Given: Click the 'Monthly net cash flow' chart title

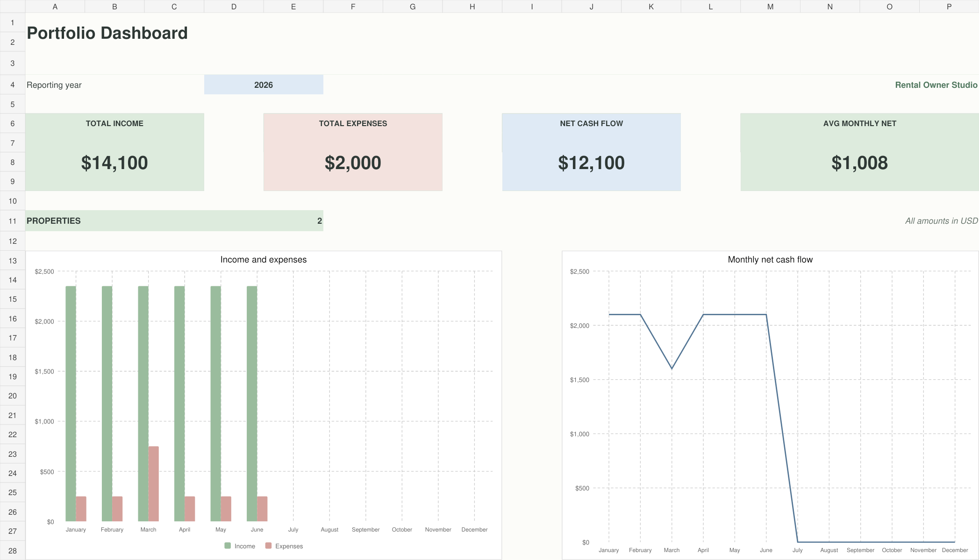Looking at the screenshot, I should pyautogui.click(x=770, y=260).
